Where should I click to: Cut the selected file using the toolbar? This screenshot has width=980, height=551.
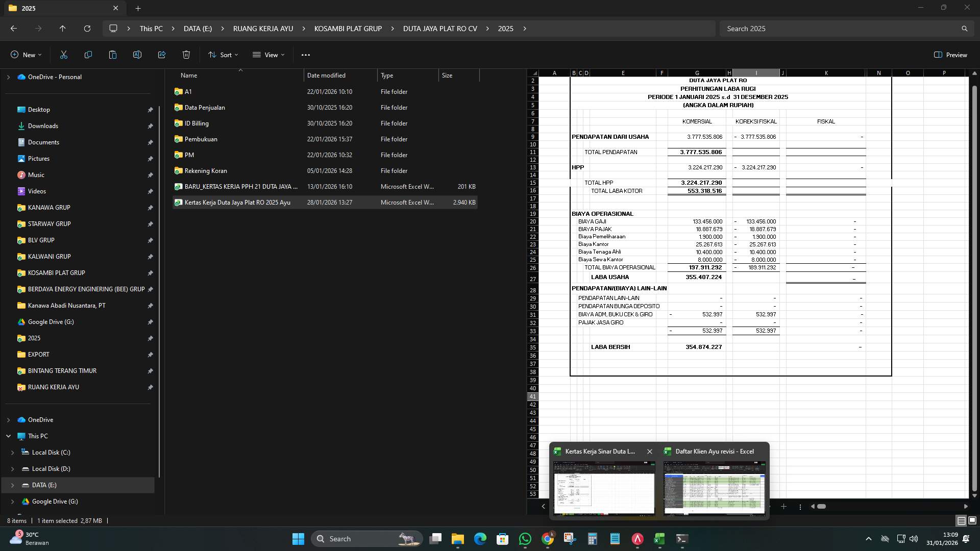click(63, 55)
